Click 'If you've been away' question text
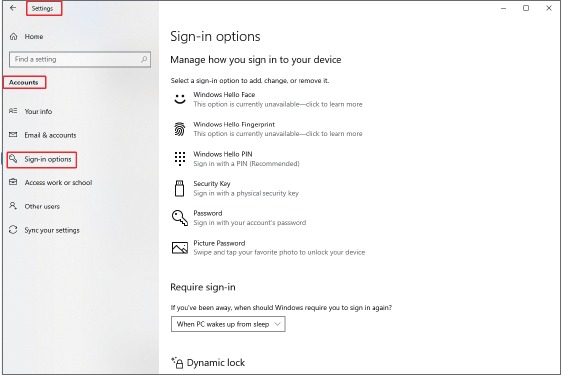Screen dimensions: 563x377 pos(281,308)
